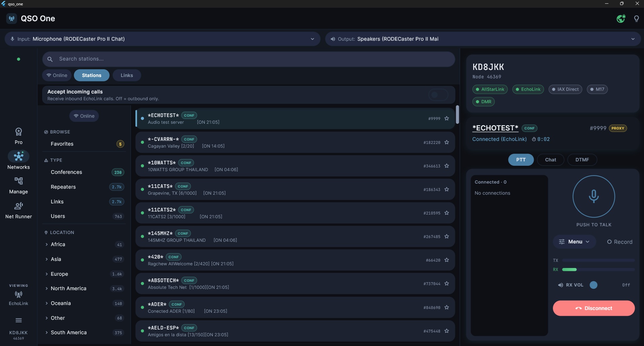Click the RX level meter bar
The image size is (644, 346).
coord(598,270)
